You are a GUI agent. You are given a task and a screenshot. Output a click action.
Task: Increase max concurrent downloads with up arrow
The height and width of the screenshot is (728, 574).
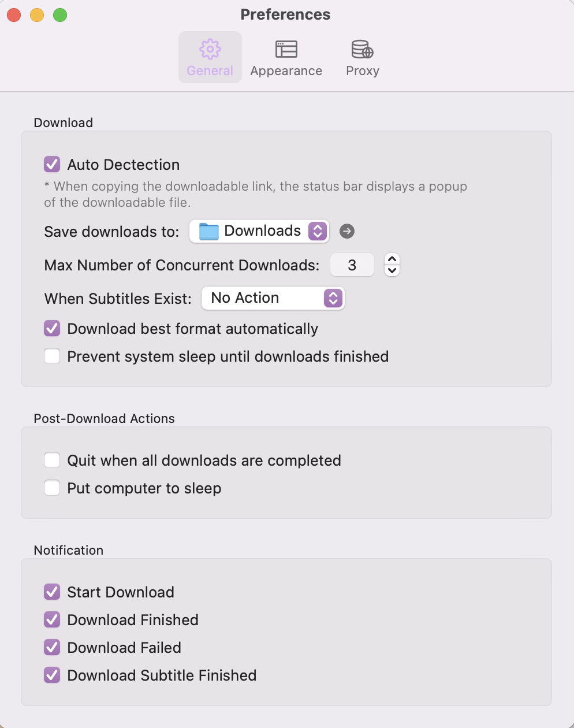392,259
